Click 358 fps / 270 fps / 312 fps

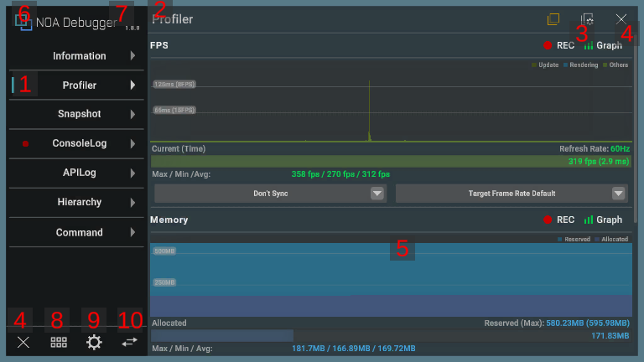[x=340, y=174]
